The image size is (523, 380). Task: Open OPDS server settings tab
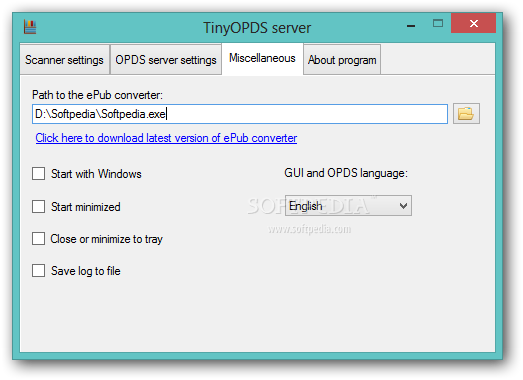[x=166, y=60]
